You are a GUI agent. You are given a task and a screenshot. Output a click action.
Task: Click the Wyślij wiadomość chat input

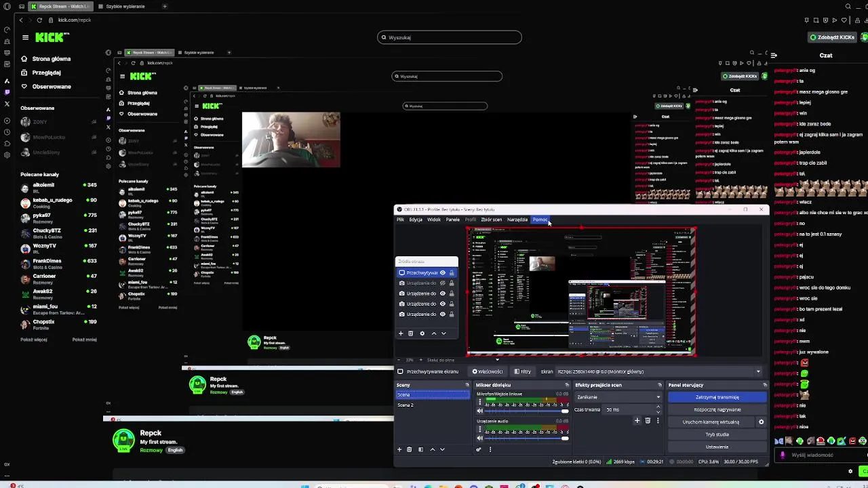pyautogui.click(x=812, y=455)
